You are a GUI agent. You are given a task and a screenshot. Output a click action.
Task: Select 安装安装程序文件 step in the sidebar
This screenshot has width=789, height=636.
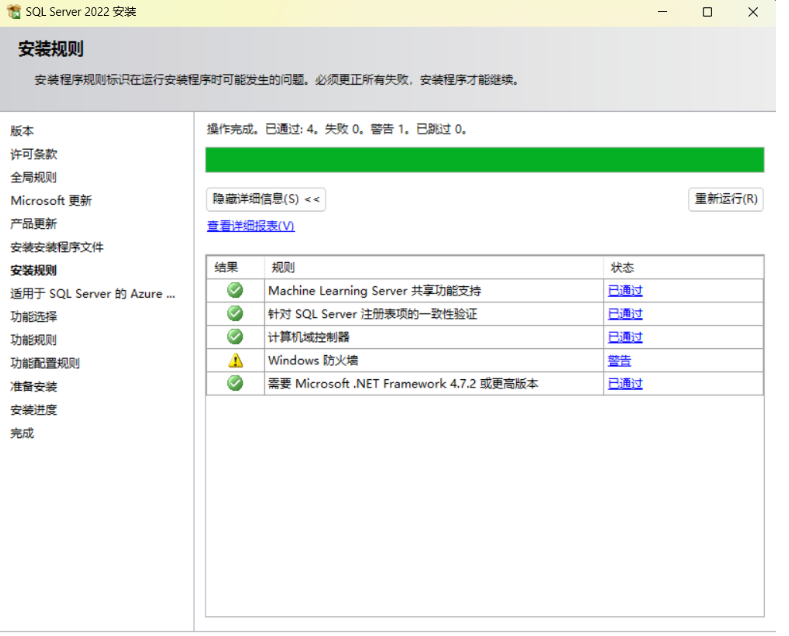click(57, 247)
